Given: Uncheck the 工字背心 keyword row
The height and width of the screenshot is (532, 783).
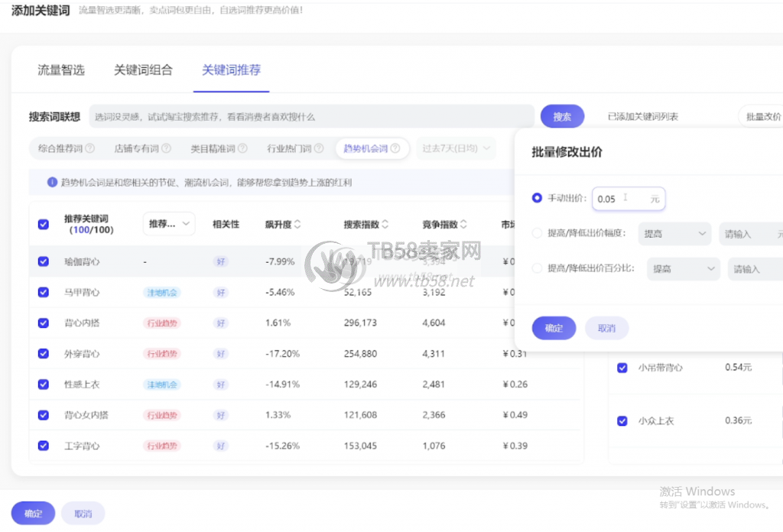Looking at the screenshot, I should click(x=44, y=446).
